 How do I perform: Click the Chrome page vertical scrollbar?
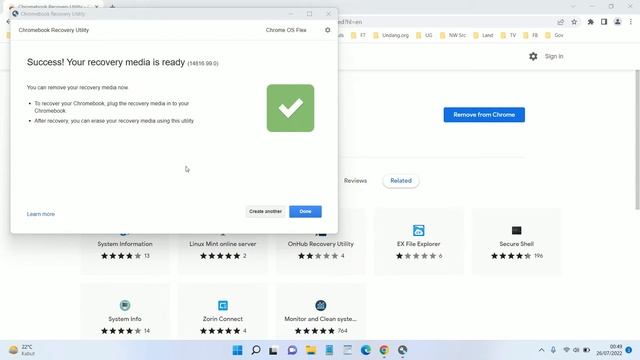(x=637, y=140)
